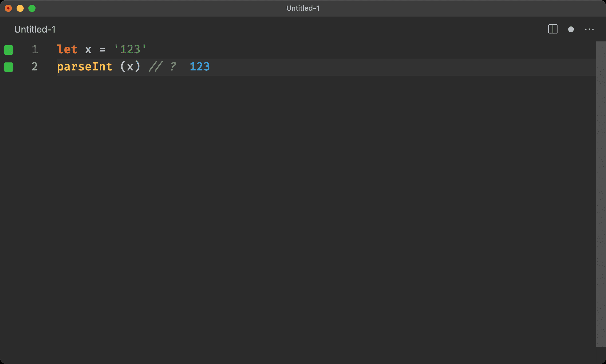This screenshot has width=606, height=364.
Task: Click the split editor icon
Action: [552, 29]
